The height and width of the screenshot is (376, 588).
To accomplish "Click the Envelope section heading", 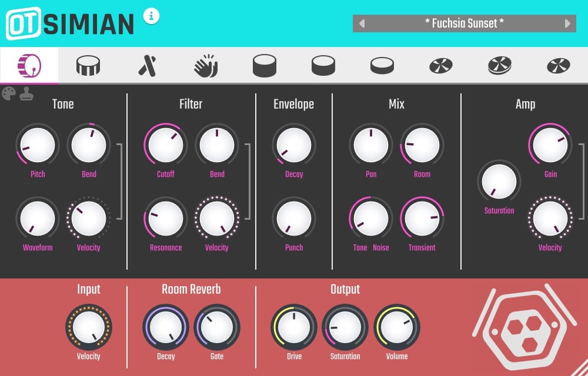I will coord(293,104).
